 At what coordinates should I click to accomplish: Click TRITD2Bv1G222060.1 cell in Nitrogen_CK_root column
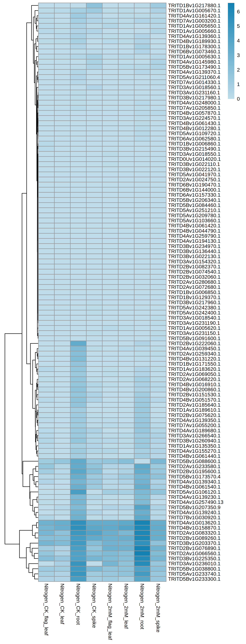tap(78, 344)
